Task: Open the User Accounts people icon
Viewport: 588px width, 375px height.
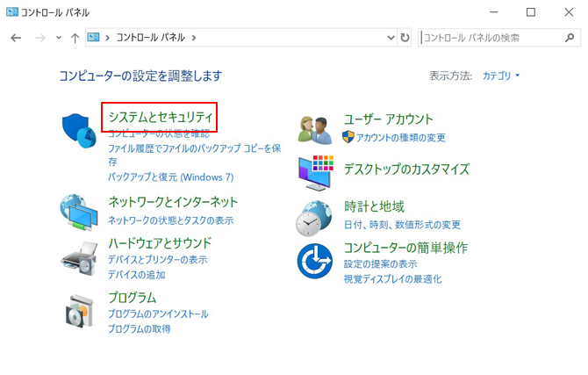Action: click(x=315, y=130)
